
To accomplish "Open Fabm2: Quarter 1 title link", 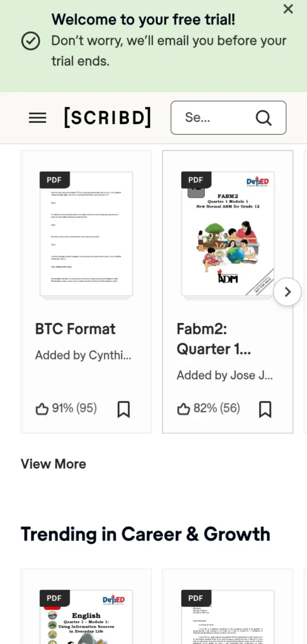I will (214, 339).
